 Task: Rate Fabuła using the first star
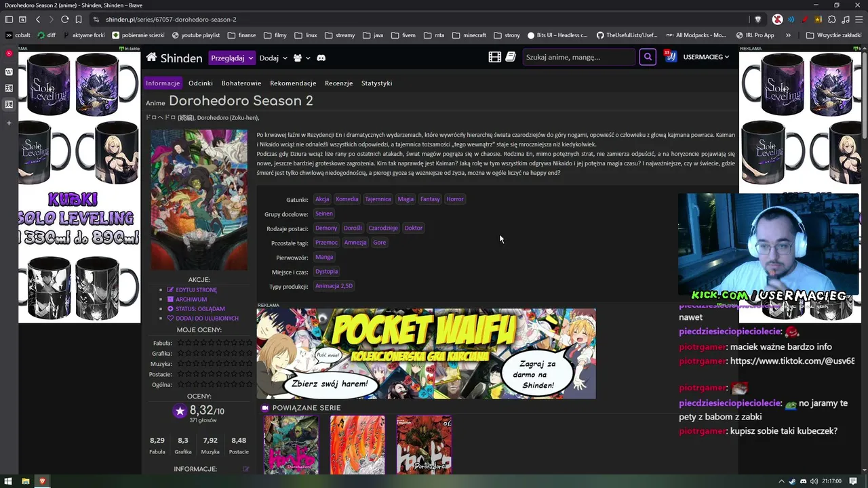coord(180,343)
